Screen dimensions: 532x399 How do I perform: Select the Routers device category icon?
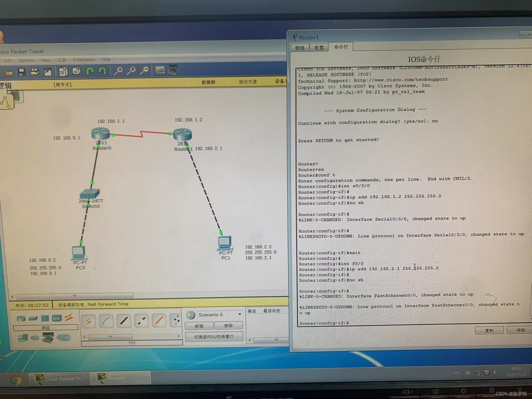click(21, 318)
